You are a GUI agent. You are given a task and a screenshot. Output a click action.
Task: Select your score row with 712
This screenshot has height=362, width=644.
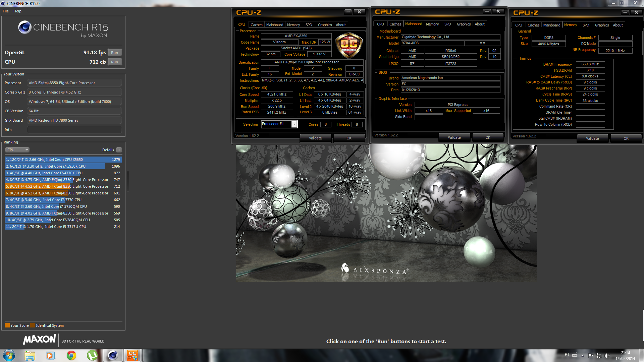63,186
